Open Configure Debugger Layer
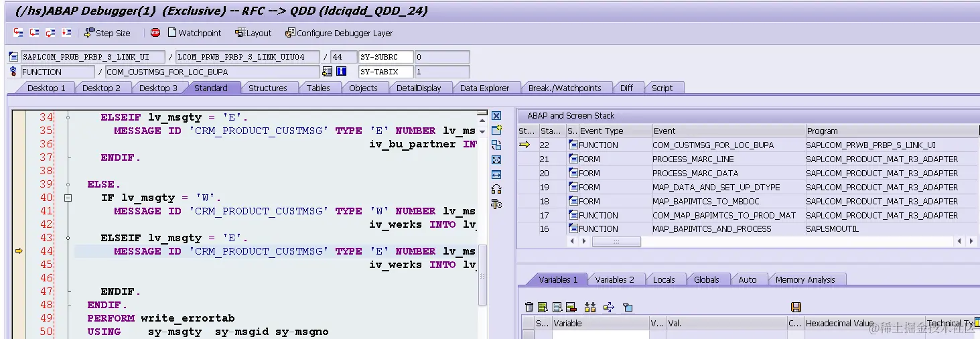980x339 pixels. 339,33
